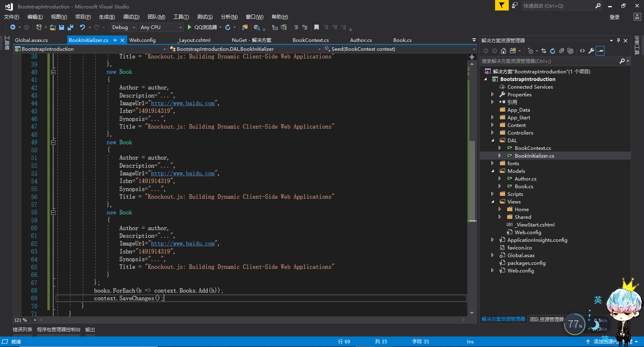Open the 调试(D) menu
Viewport: 644px width, 347px height.
click(131, 17)
